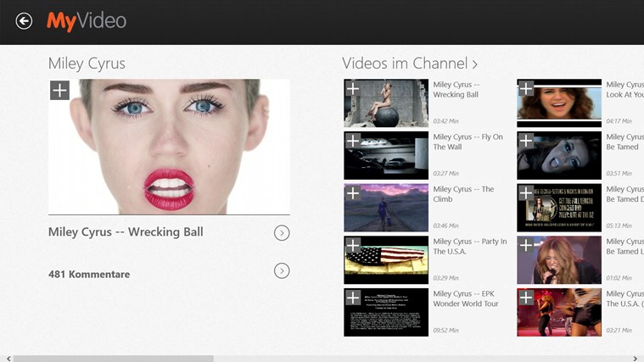
Task: Click plus icon on Fly On The Wall thumbnail
Action: [353, 141]
